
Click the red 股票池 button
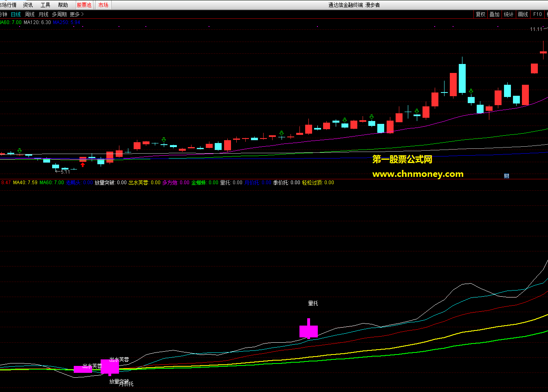click(84, 5)
